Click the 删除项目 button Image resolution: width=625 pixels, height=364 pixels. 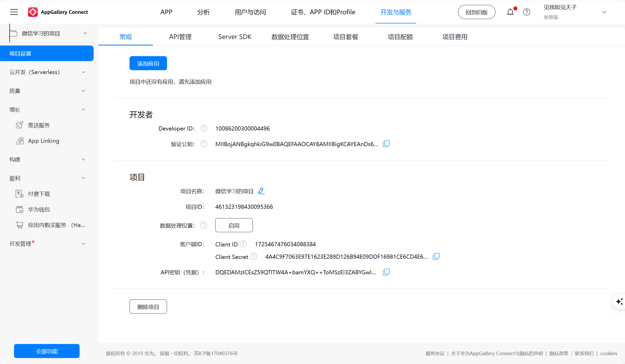[148, 307]
